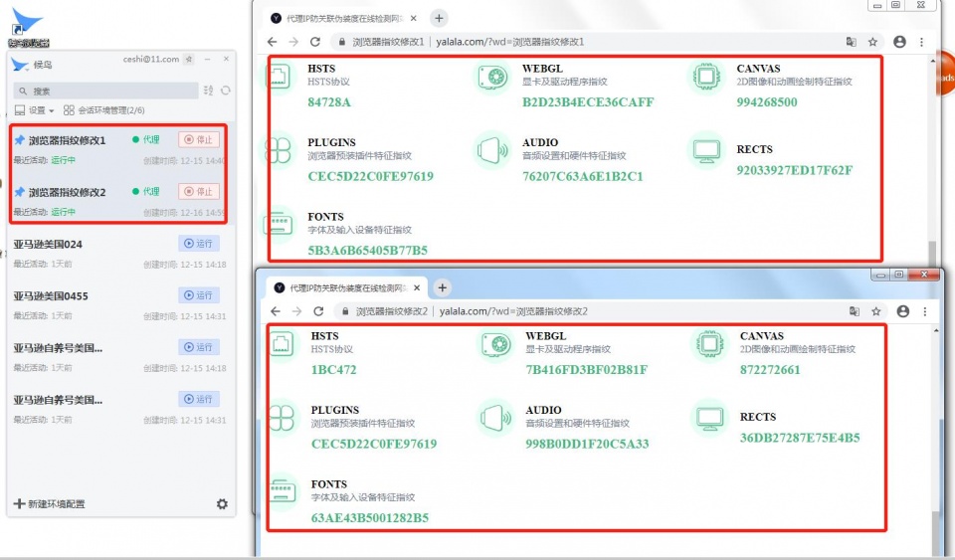Viewport: 955px width, 560px height.
Task: Open profile avatar in bottom browser window
Action: pos(902,311)
